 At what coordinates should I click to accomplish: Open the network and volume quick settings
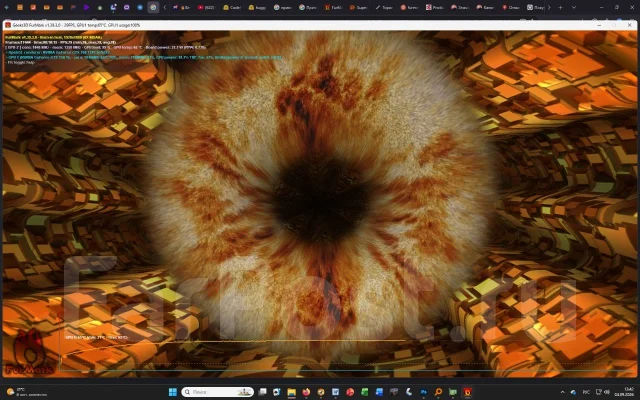tap(602, 392)
